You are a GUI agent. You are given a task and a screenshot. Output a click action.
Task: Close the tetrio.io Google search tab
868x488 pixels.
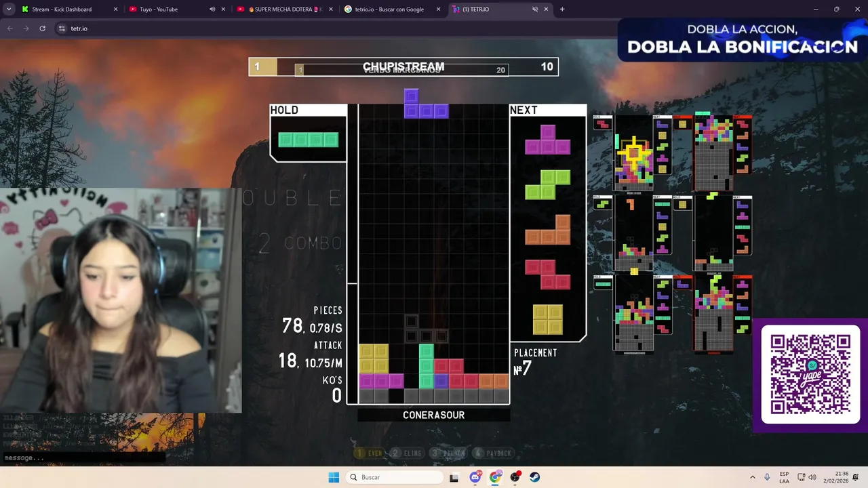click(x=438, y=9)
